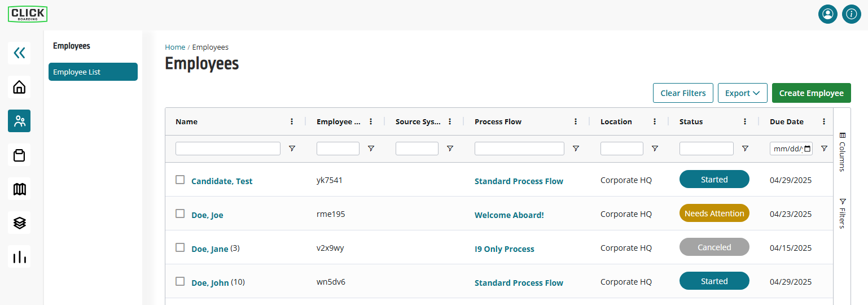Open the Home icon in sidebar

(19, 87)
